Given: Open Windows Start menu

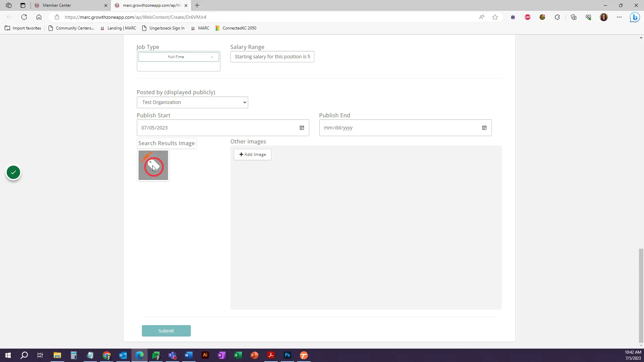Looking at the screenshot, I should pos(8,355).
